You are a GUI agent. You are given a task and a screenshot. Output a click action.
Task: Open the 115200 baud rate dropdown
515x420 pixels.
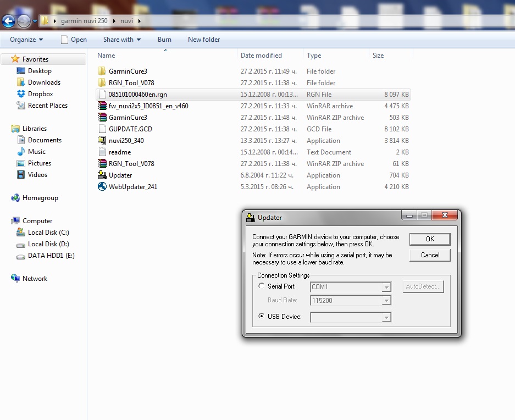pyautogui.click(x=386, y=300)
